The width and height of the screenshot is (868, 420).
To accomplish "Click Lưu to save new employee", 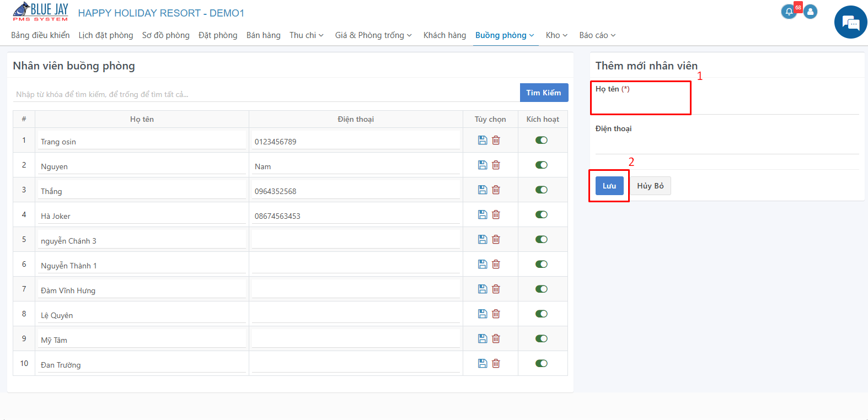I will (609, 186).
